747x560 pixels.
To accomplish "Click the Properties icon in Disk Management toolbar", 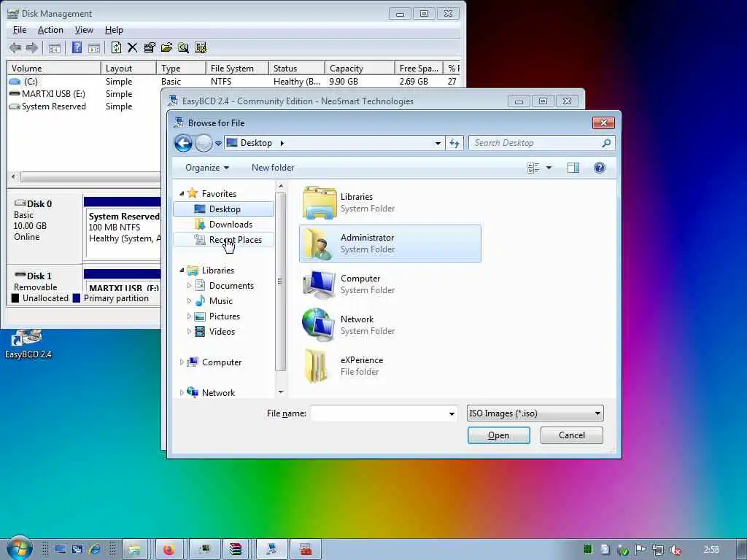I will tap(149, 47).
